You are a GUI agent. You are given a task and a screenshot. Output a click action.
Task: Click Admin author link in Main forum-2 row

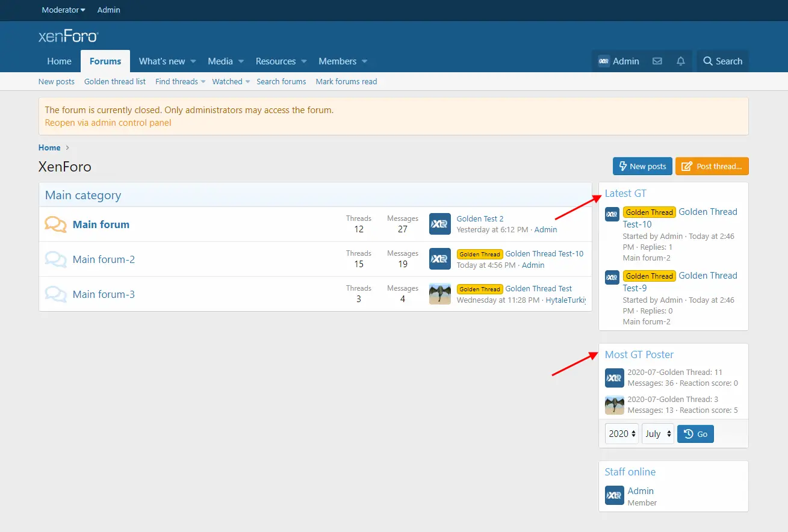533,265
